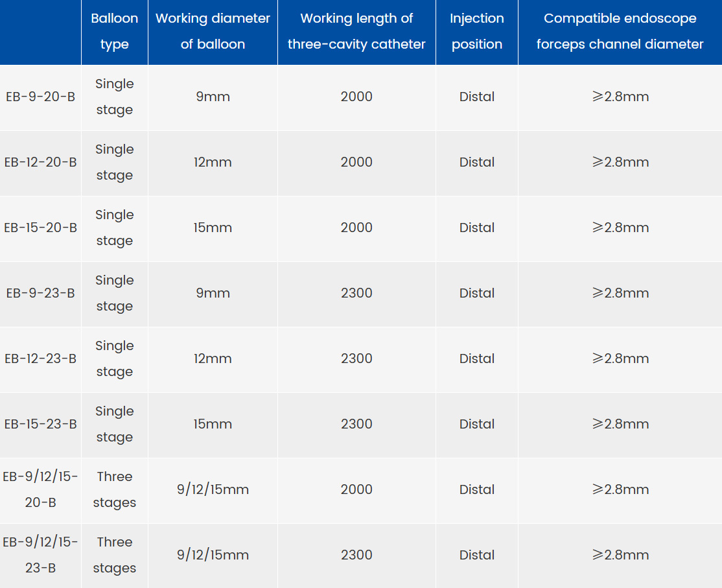
Task: Select the EB-9/12/15-20-B model cell
Action: tap(41, 489)
